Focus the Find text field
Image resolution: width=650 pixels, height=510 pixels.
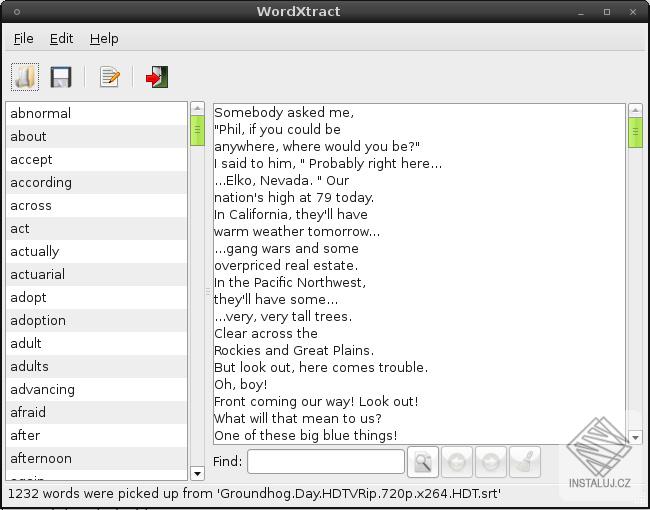point(326,461)
